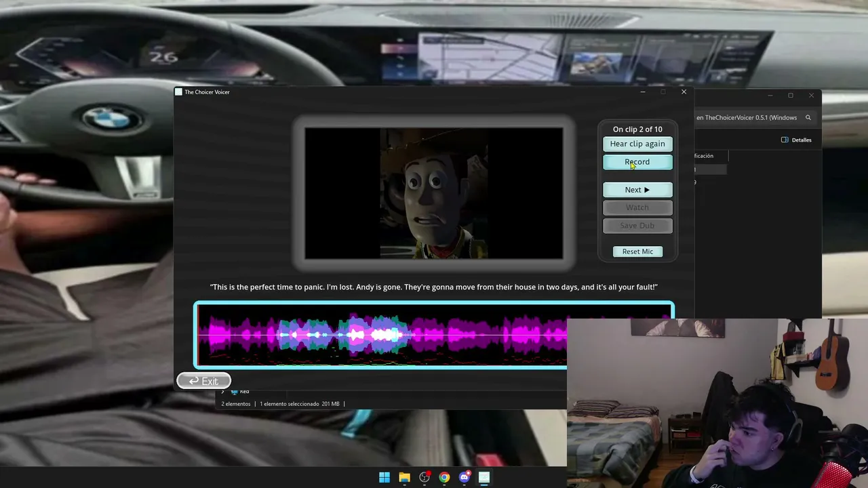Click the '2 elementos' status bar text
Image resolution: width=868 pixels, height=488 pixels.
coord(236,404)
